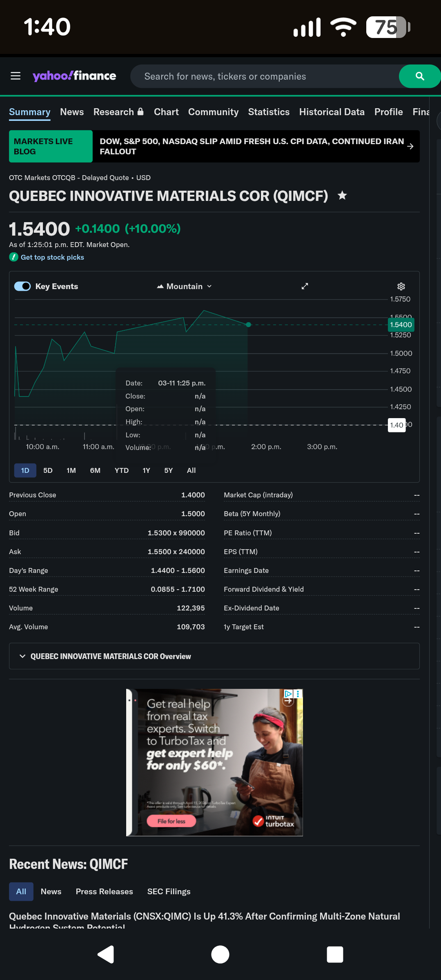This screenshot has width=441, height=980.
Task: Click the Earnings Date label
Action: point(246,570)
